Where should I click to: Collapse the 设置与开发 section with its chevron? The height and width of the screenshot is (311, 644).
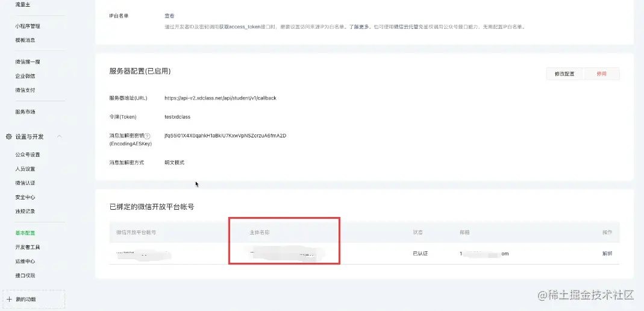click(60, 136)
